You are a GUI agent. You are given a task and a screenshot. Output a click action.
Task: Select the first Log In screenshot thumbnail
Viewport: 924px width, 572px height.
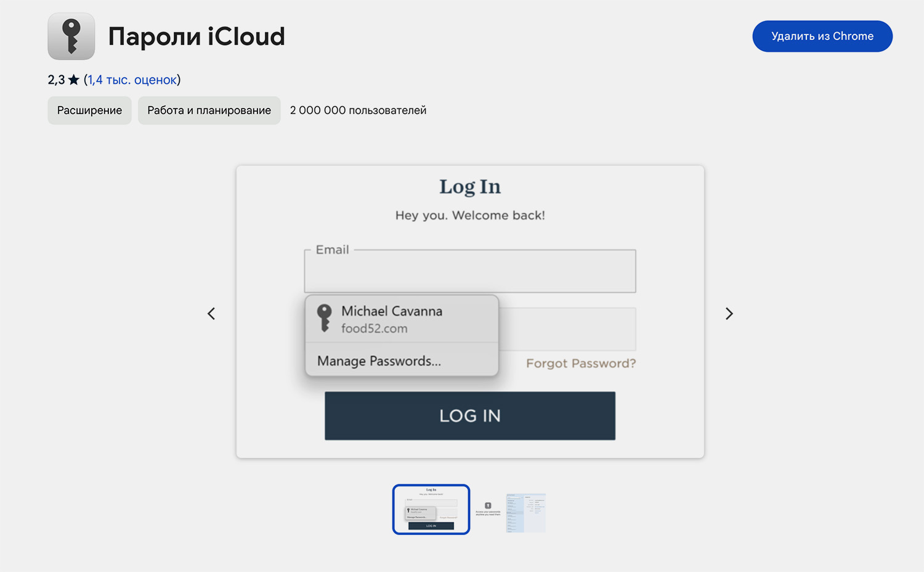(431, 509)
